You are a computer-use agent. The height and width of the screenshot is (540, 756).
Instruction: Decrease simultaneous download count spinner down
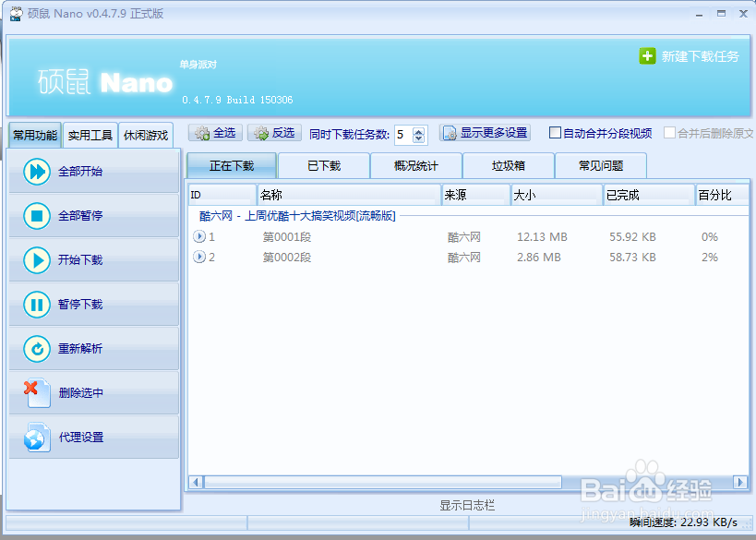(418, 138)
